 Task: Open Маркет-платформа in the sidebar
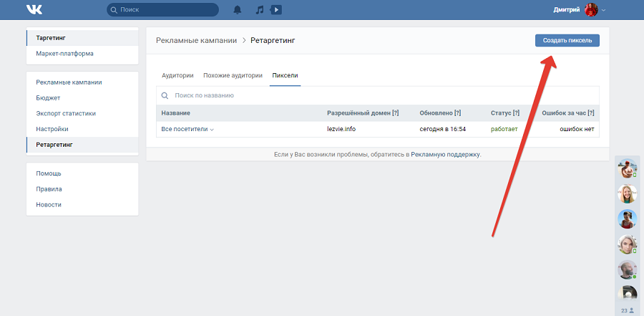pyautogui.click(x=82, y=54)
